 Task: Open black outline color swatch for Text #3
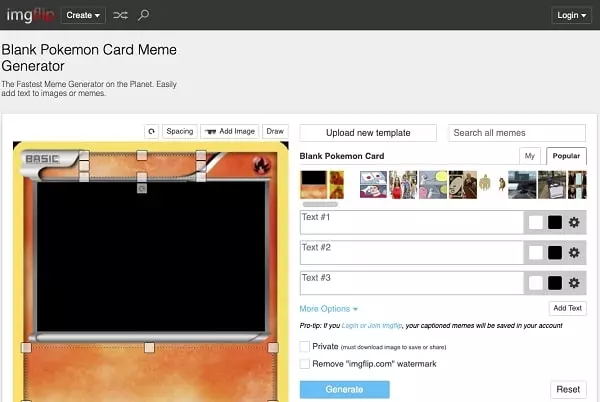555,283
